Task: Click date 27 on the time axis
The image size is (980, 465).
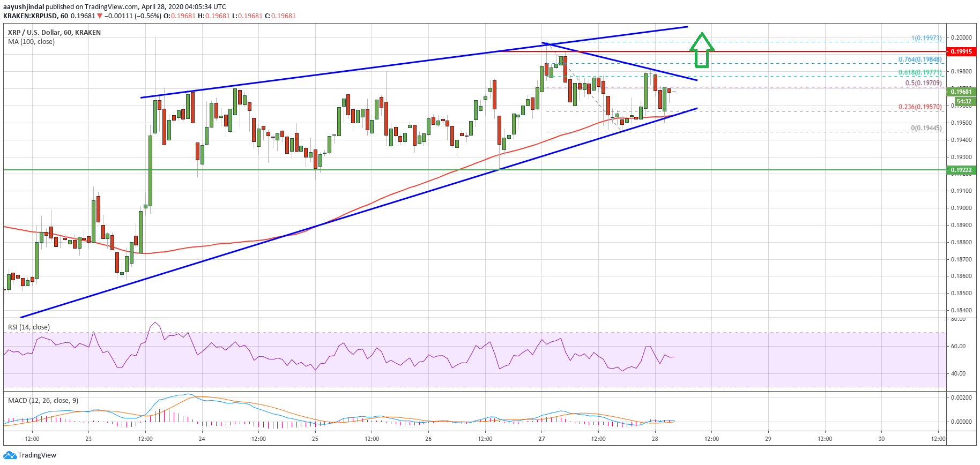Action: (x=541, y=439)
